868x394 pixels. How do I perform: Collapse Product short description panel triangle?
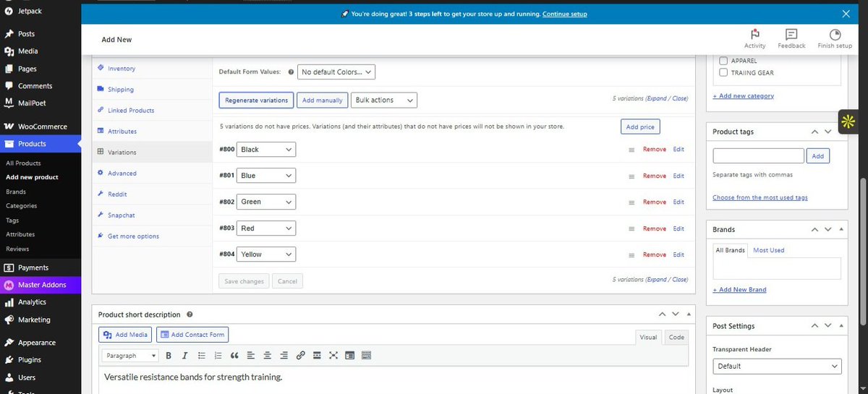(x=689, y=314)
